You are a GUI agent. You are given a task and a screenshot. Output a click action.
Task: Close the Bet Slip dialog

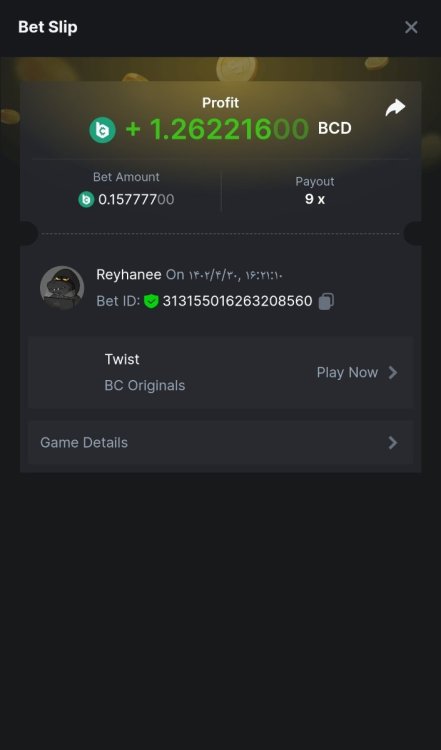click(411, 27)
